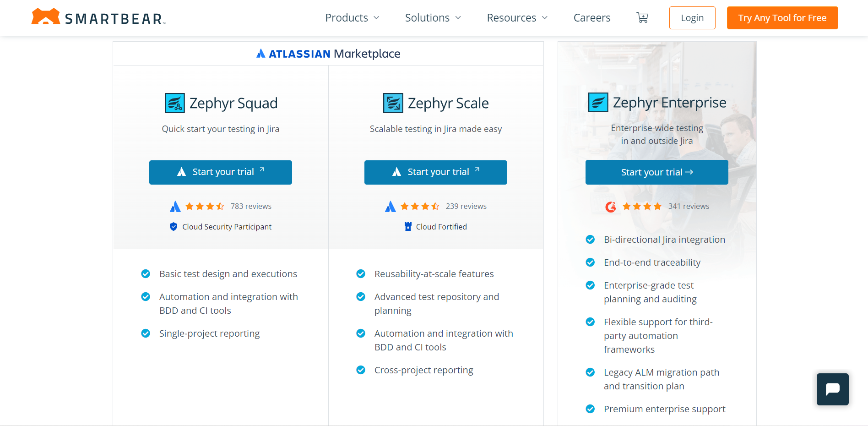
Task: Click the Zephyr Squad heading
Action: pos(233,103)
